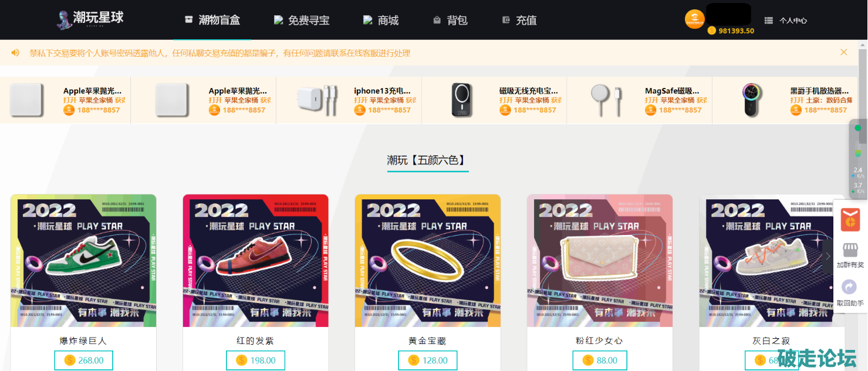Open the 潮物盲盒 tab

[x=212, y=20]
